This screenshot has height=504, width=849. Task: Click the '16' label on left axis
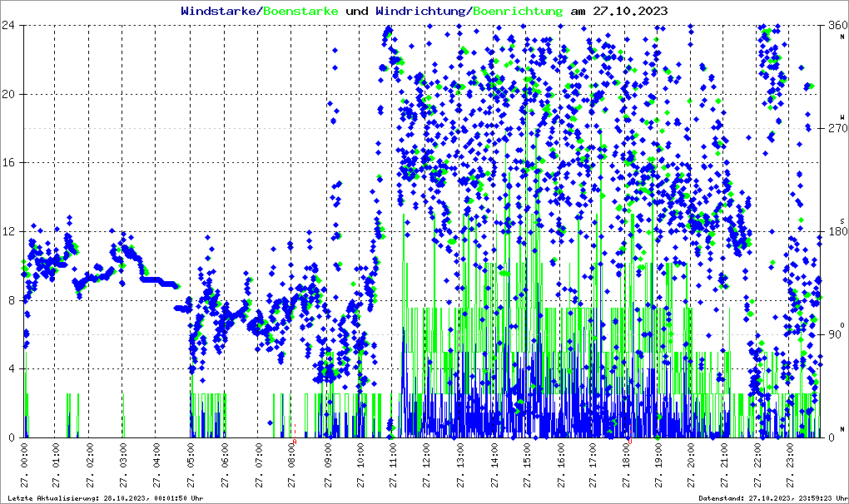click(10, 163)
